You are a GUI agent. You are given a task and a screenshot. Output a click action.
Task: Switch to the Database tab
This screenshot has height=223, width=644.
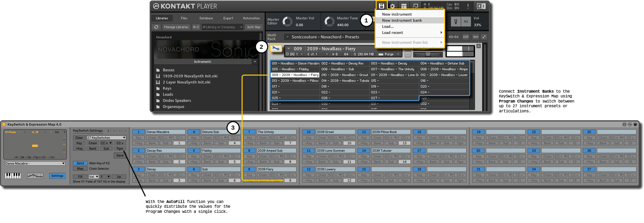(x=206, y=18)
